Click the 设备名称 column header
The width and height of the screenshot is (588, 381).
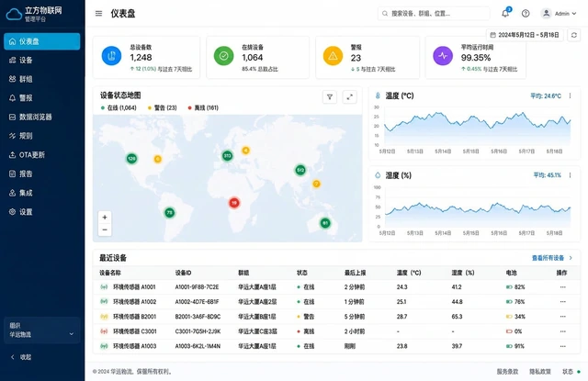coord(110,273)
